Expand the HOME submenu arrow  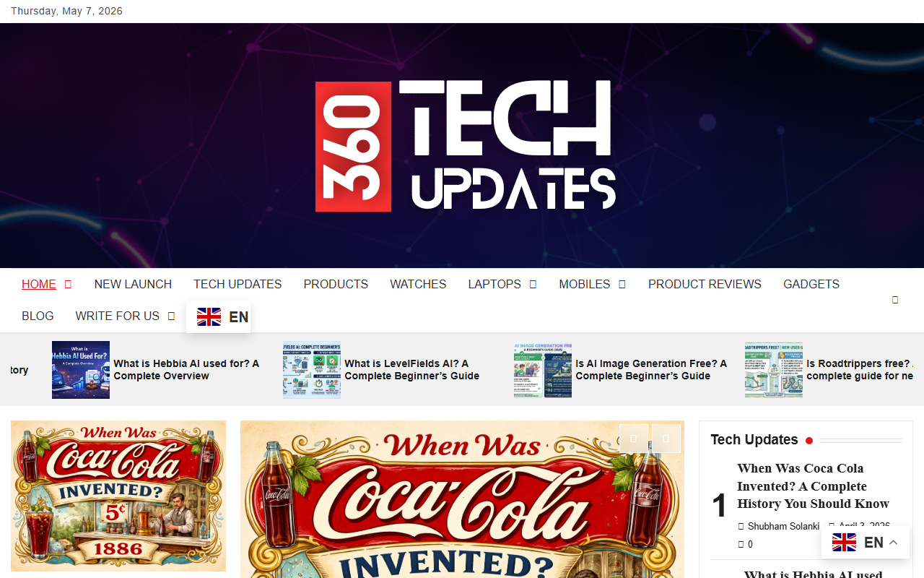point(68,285)
